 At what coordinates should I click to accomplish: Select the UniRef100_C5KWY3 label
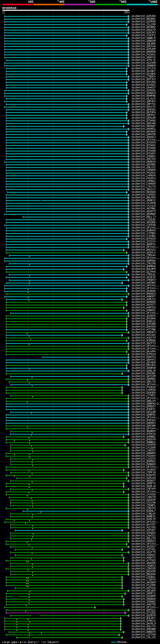(x=143, y=280)
